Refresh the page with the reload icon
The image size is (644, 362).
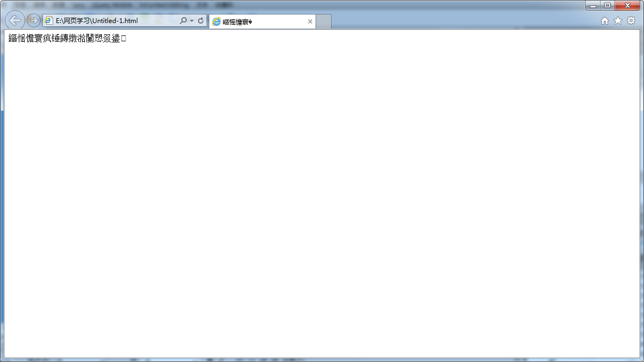coord(201,21)
